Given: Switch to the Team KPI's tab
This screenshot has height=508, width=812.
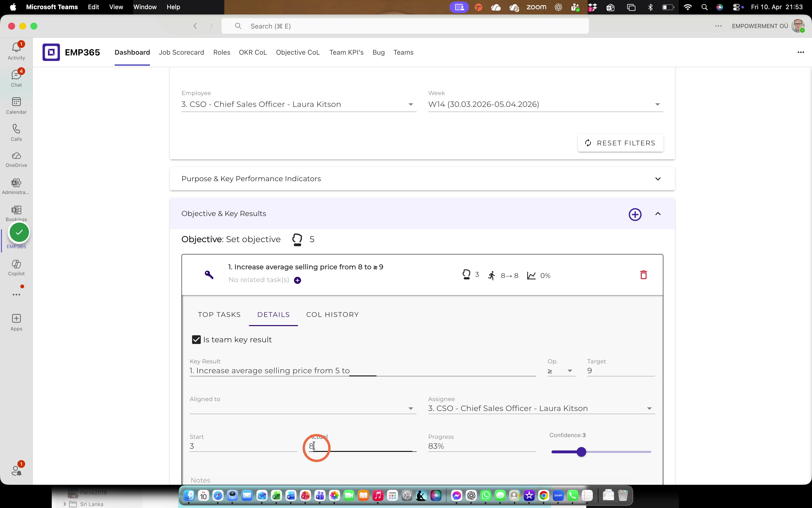Looking at the screenshot, I should pos(346,52).
